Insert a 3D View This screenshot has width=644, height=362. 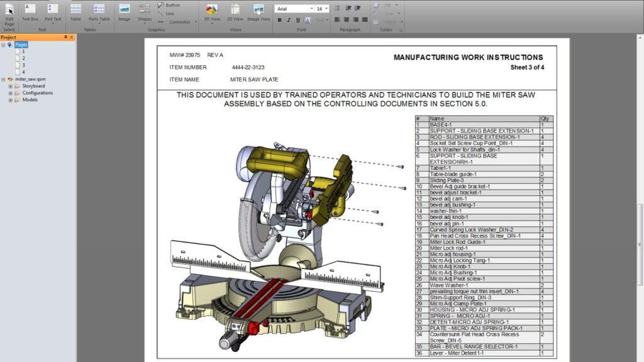tap(212, 12)
